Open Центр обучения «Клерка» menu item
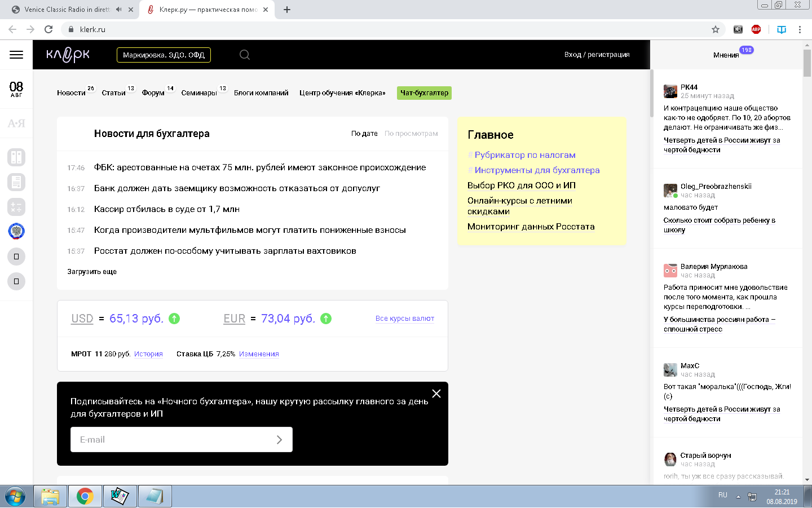 click(x=342, y=93)
